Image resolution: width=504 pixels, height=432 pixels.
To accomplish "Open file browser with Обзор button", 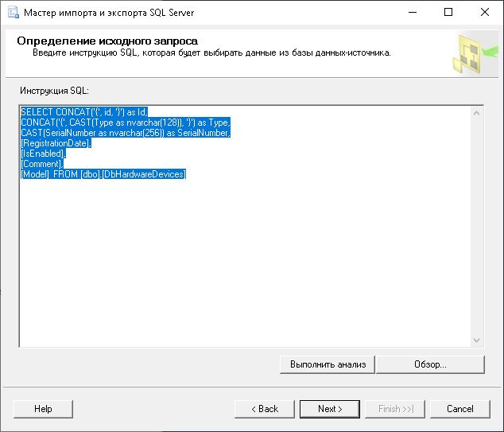I will [x=430, y=364].
